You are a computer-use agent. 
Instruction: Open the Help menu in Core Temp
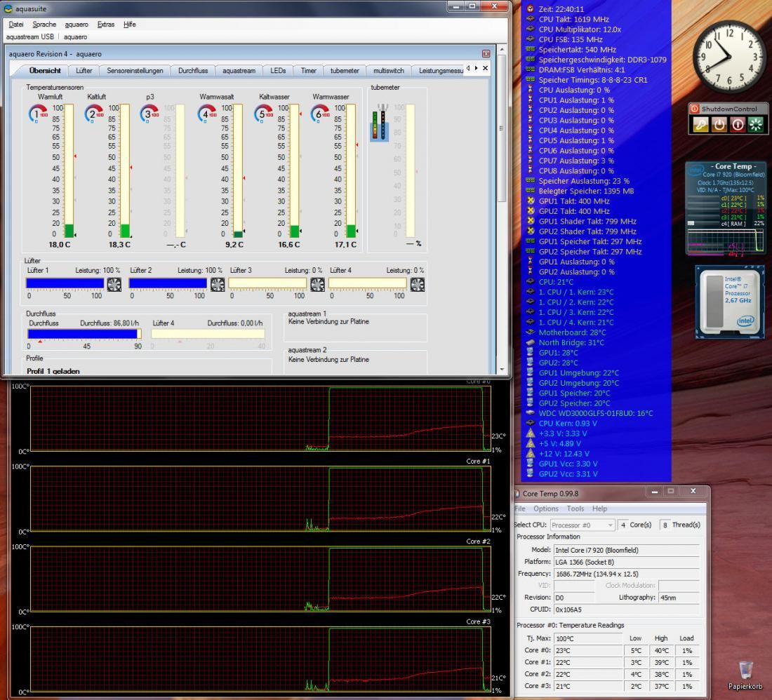599,509
